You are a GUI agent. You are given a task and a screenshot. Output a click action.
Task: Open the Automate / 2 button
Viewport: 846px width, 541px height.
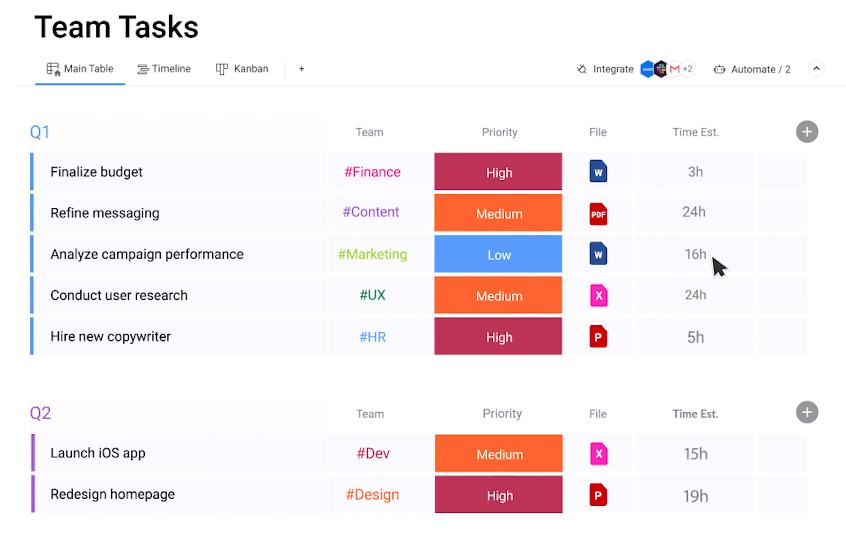click(752, 69)
